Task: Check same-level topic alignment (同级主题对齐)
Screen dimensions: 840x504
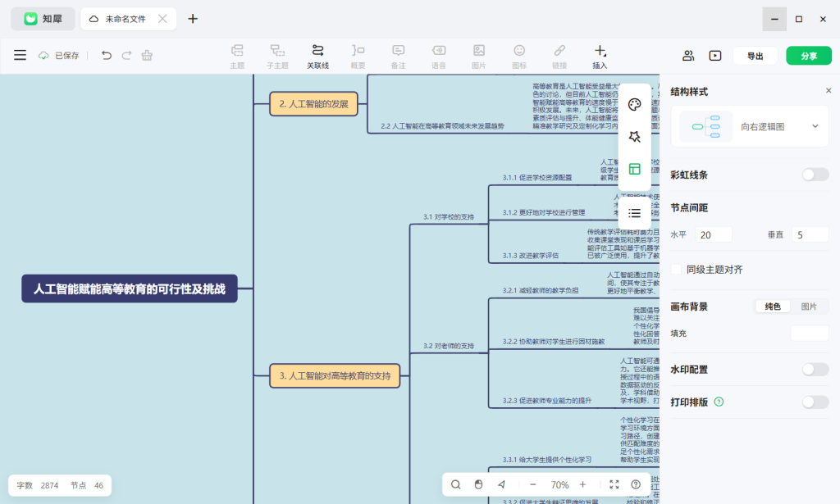Action: click(677, 270)
